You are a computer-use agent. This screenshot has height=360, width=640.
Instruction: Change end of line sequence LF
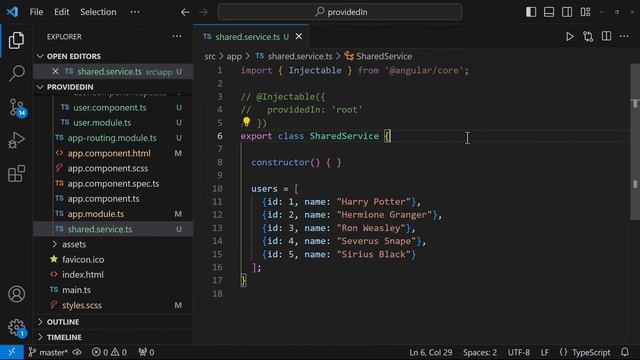pos(545,352)
